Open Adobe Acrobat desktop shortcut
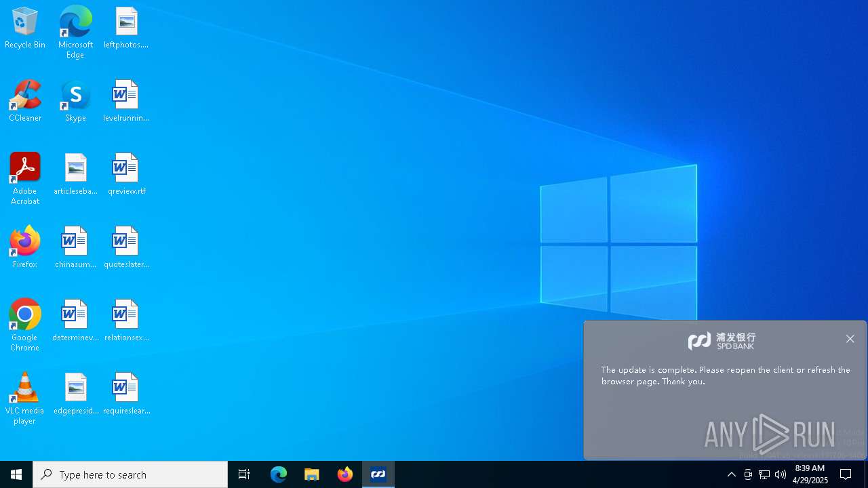Image resolution: width=868 pixels, height=488 pixels. [x=25, y=179]
